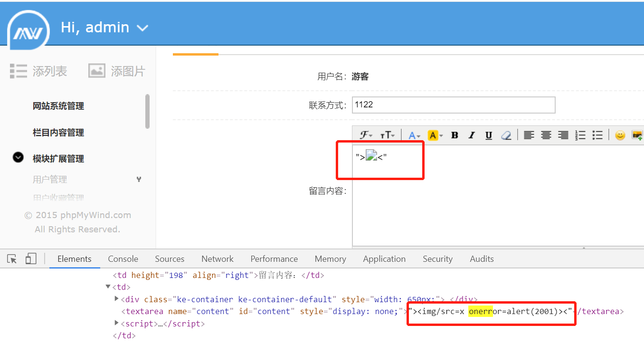Open the emoticon smiley picker
This screenshot has height=344, width=644.
coord(620,135)
